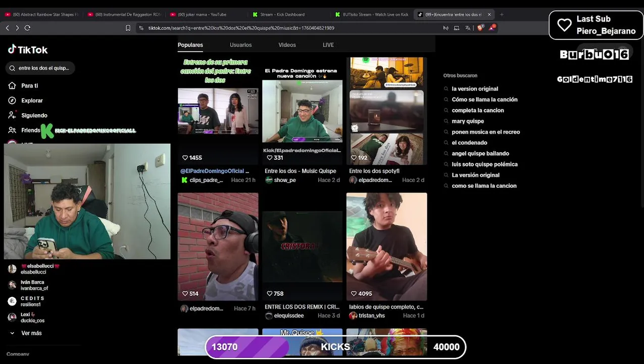Screen dimensions: 644x364
Task: Click the 'Entre los dos - Musiic Quispe' title
Action: (300, 171)
